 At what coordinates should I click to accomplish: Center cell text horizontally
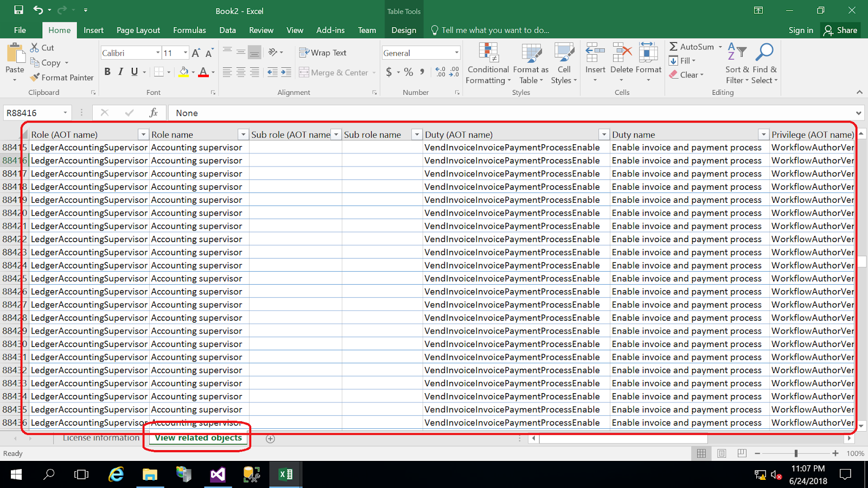click(x=240, y=72)
